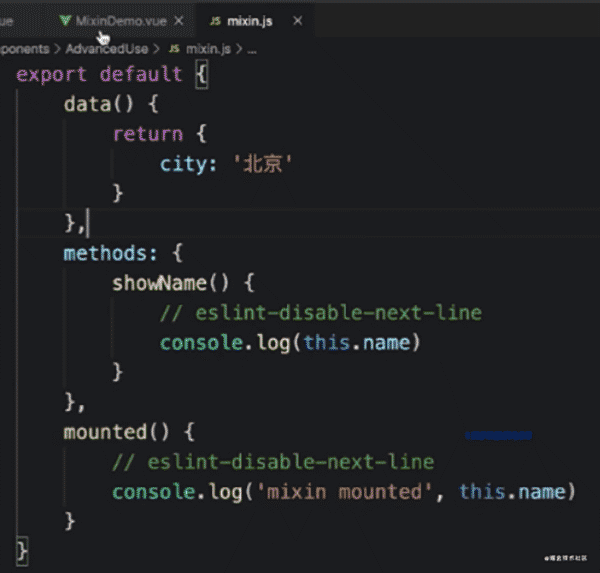
Task: Switch to the MixinDemo.vue tab
Action: [x=120, y=20]
